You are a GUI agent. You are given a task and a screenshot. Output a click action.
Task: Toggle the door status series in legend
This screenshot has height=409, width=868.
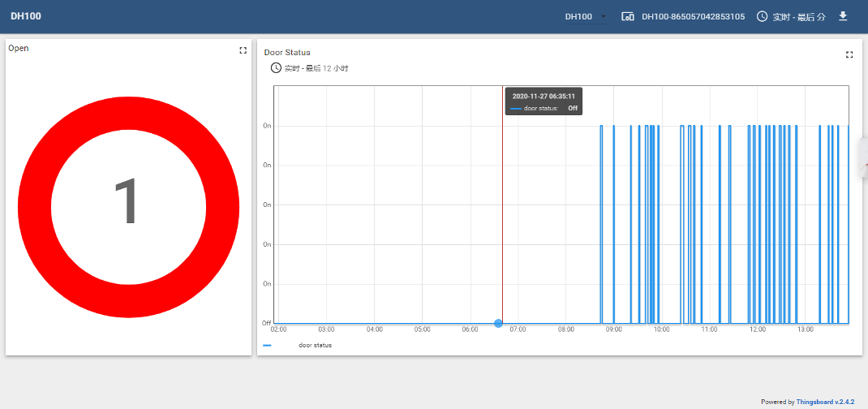315,346
